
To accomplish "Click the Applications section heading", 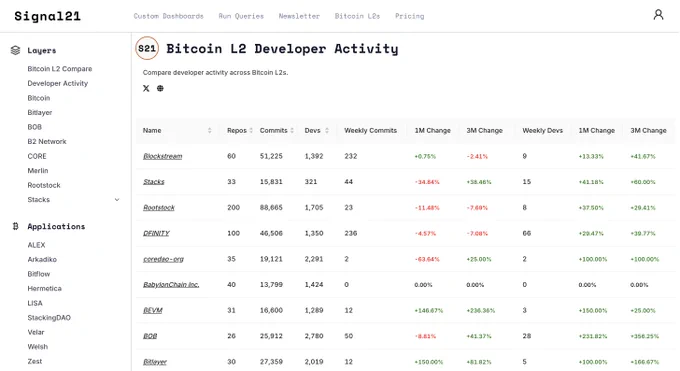I will pyautogui.click(x=56, y=226).
